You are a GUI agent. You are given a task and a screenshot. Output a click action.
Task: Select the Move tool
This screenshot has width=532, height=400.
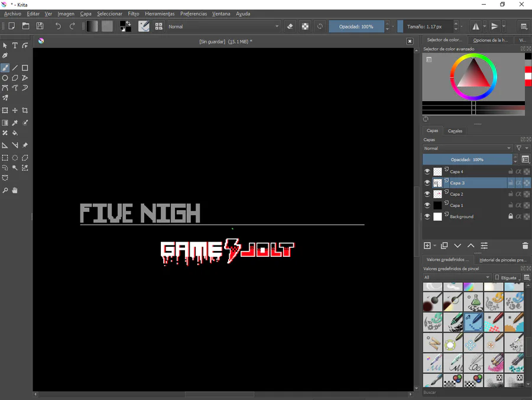pos(15,111)
